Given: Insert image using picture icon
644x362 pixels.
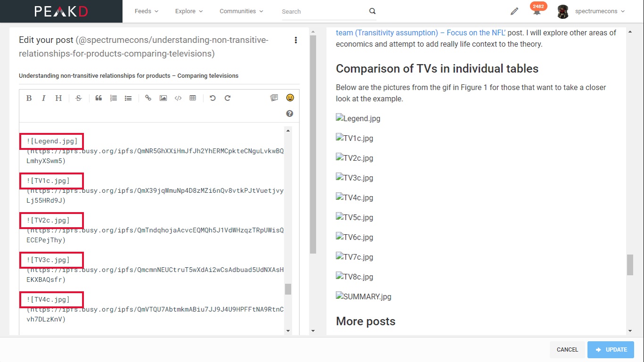Looking at the screenshot, I should pyautogui.click(x=163, y=98).
